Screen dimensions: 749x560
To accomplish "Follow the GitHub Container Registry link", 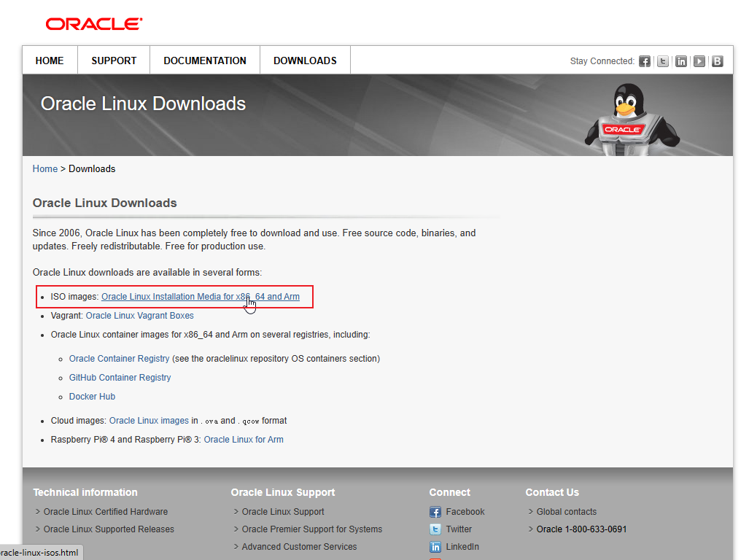I will pos(120,378).
